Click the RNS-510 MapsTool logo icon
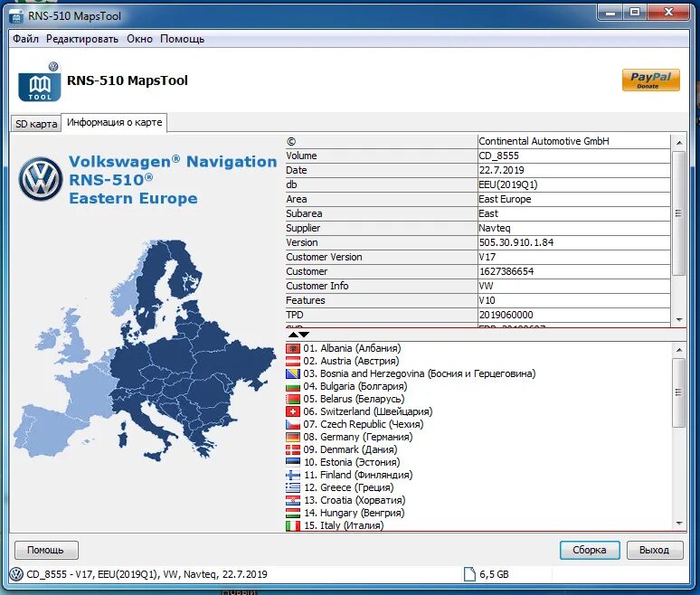700x595 pixels. [x=40, y=82]
